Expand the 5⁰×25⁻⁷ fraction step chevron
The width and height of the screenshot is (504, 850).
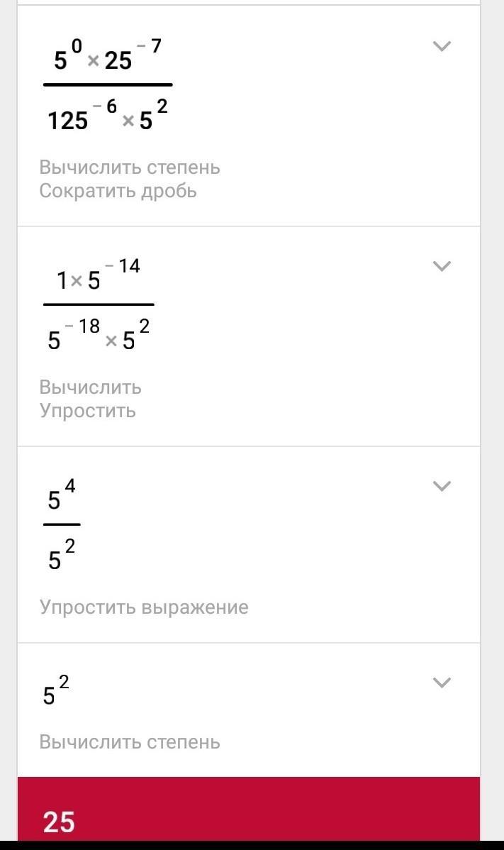point(442,47)
